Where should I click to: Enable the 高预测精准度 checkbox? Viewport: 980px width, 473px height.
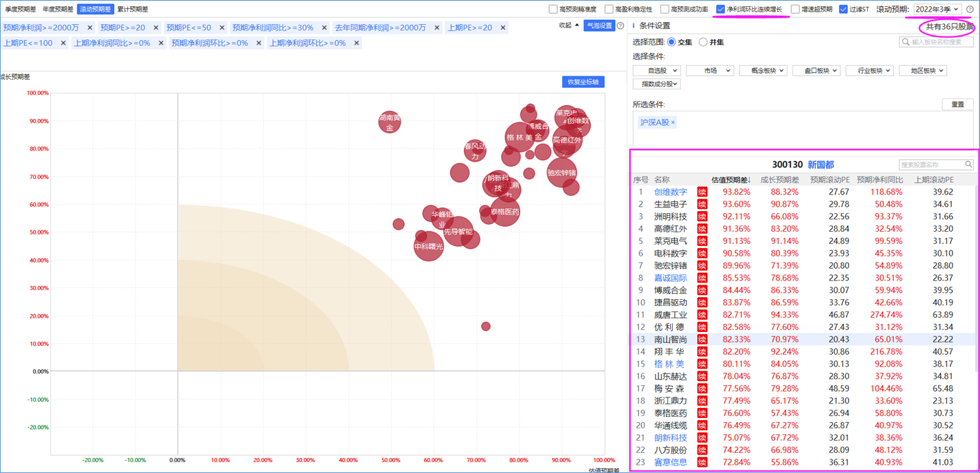(x=553, y=9)
